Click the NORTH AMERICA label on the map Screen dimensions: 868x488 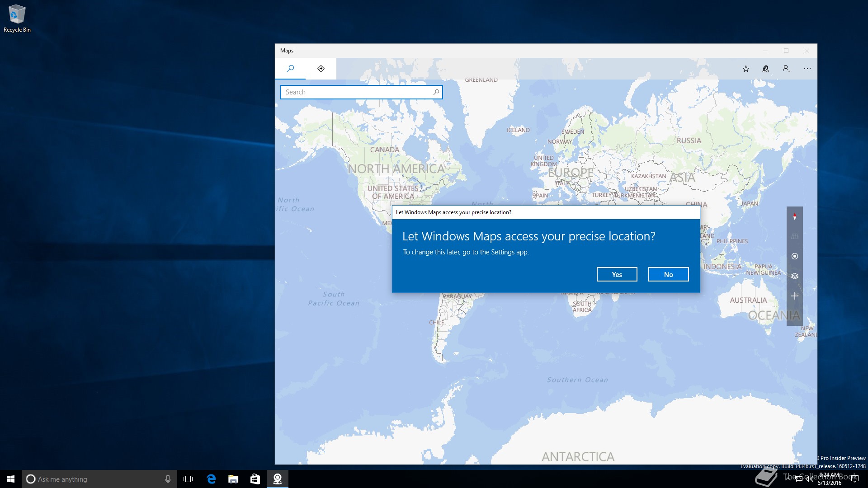396,169
